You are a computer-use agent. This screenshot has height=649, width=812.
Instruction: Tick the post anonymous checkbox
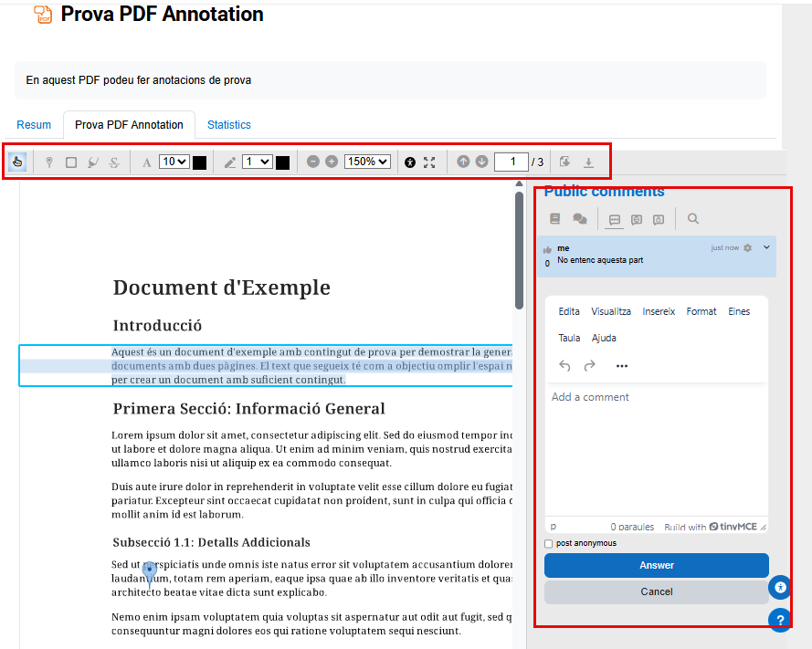tap(549, 544)
